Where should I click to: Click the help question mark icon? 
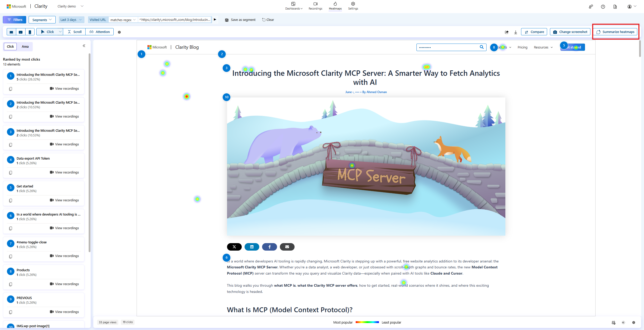point(603,7)
